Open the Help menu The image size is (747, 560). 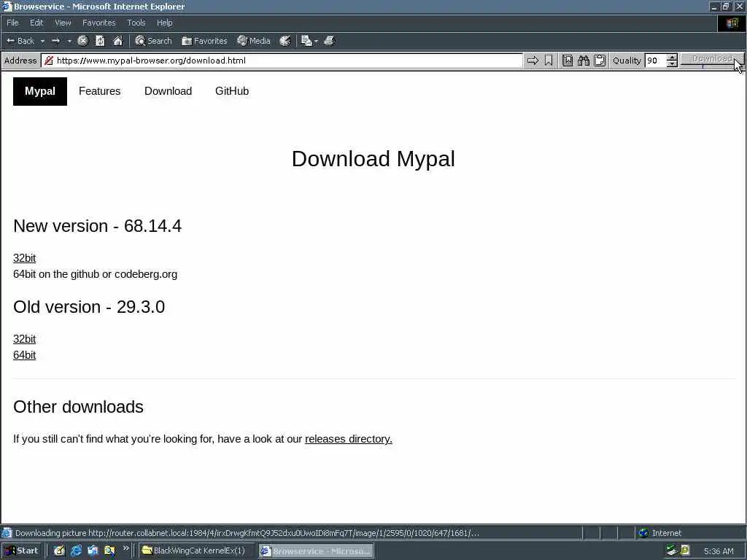164,23
